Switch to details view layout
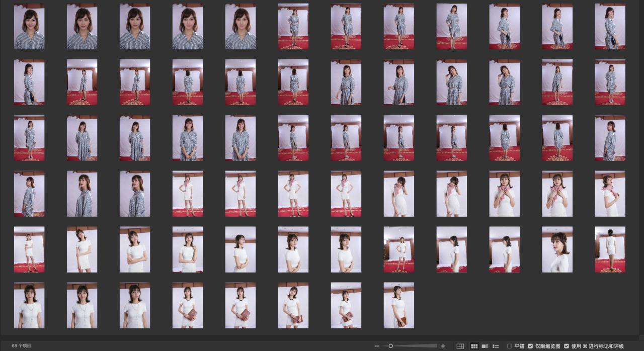Screen dimensions: 644x351 pos(485,346)
